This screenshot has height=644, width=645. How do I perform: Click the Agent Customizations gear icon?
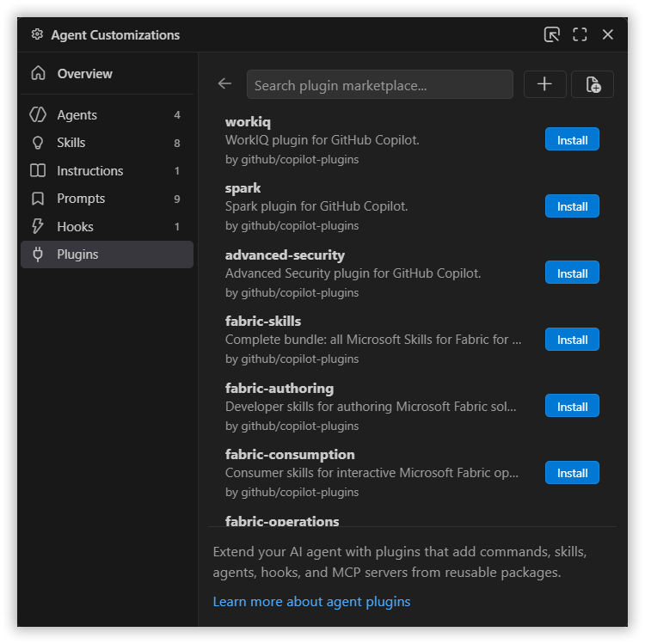37,34
